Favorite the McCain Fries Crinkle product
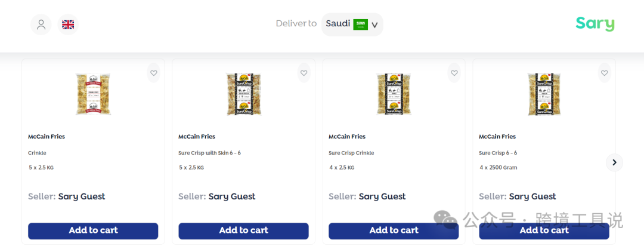This screenshot has width=644, height=246. (153, 73)
